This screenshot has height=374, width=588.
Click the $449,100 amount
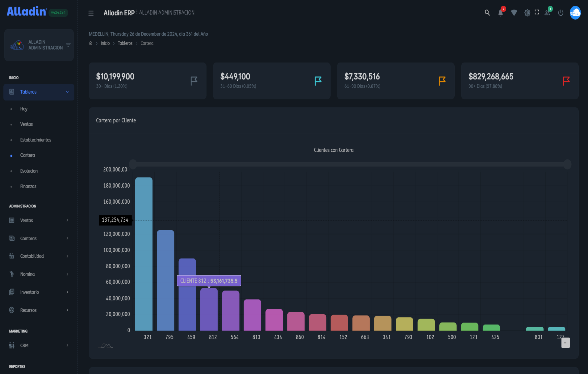point(235,77)
